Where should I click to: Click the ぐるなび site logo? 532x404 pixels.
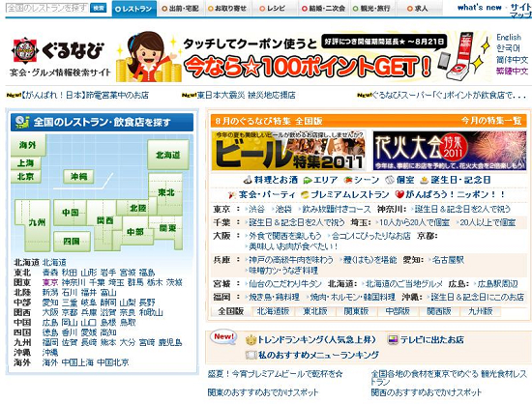click(x=58, y=51)
